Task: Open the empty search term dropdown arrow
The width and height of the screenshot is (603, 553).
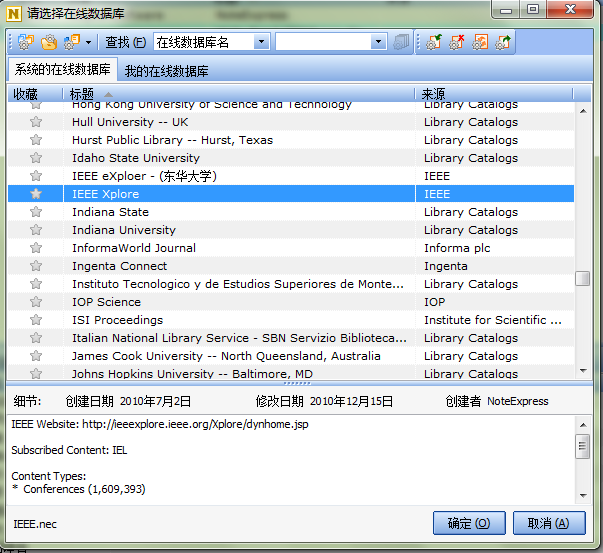Action: (x=378, y=42)
